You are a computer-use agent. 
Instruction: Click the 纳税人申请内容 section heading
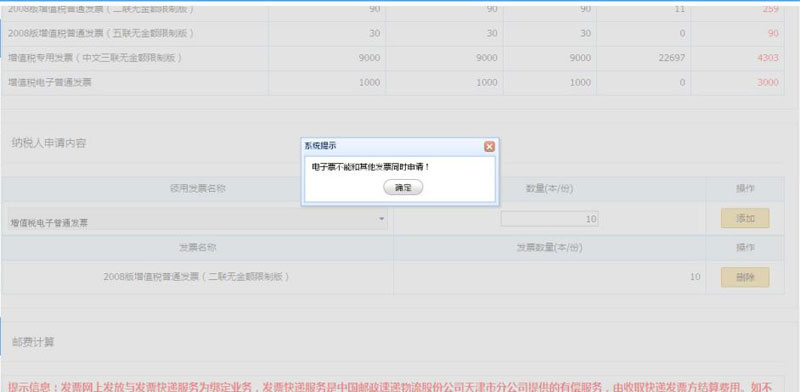click(48, 143)
